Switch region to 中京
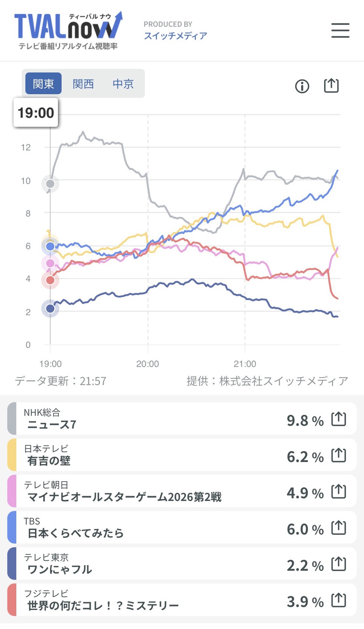364x629 pixels. tap(123, 84)
